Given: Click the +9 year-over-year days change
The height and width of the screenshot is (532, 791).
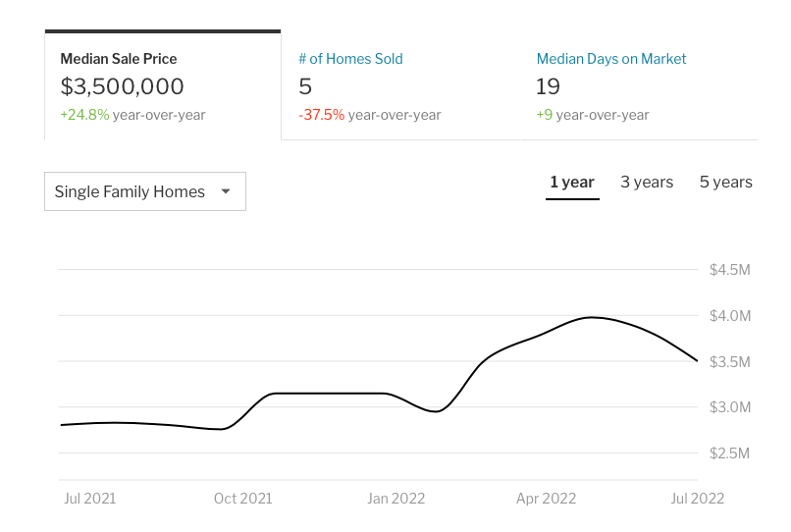Looking at the screenshot, I should point(545,115).
